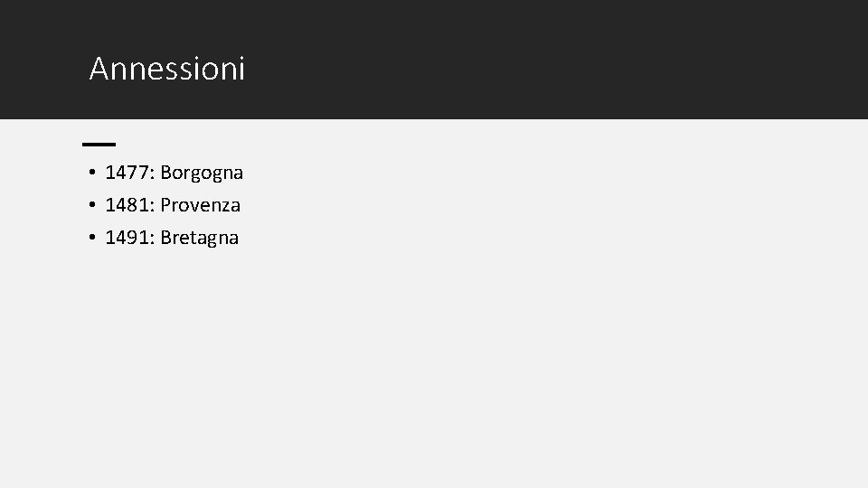Click the short black accent line

click(x=99, y=145)
